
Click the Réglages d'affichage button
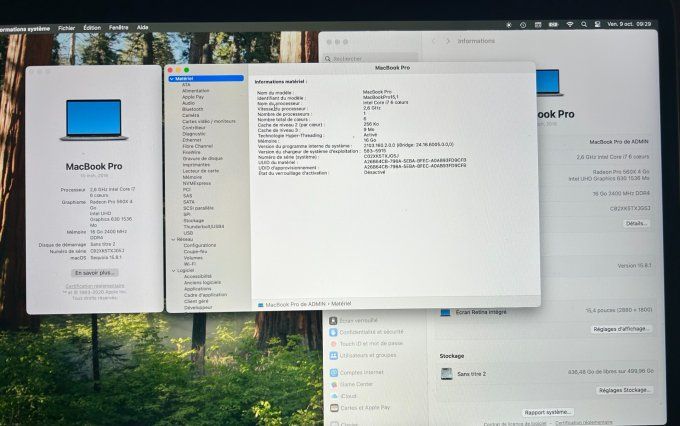[x=621, y=329]
